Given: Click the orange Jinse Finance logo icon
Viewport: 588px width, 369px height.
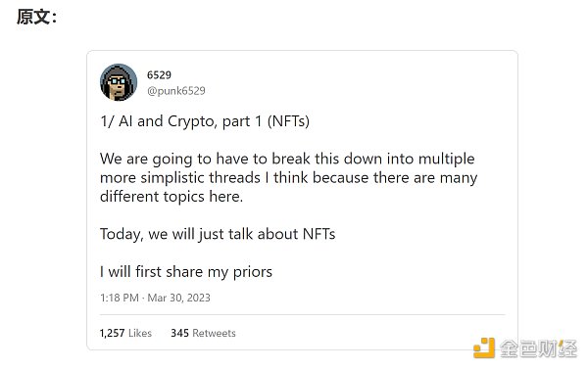Looking at the screenshot, I should coord(484,348).
